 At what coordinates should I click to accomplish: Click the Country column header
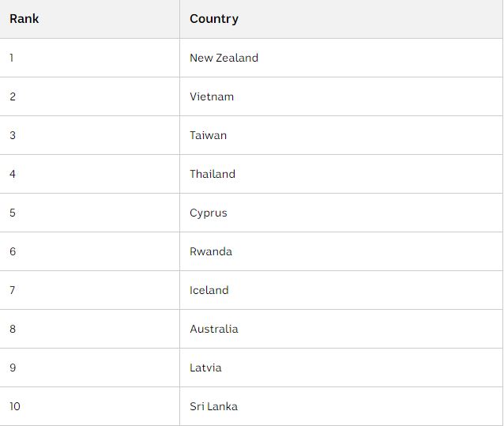coord(341,19)
